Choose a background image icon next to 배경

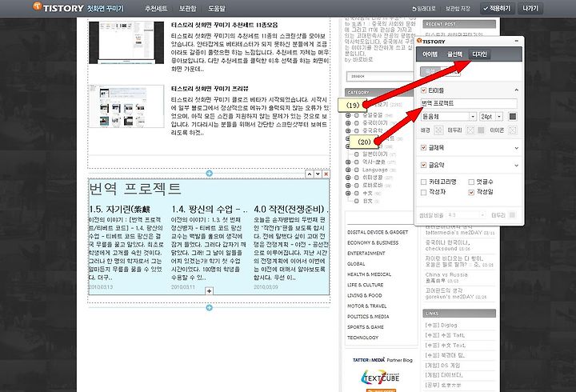438,130
